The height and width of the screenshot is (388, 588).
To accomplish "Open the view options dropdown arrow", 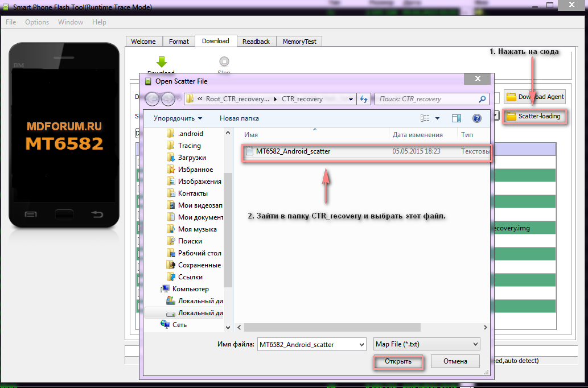I will (437, 118).
